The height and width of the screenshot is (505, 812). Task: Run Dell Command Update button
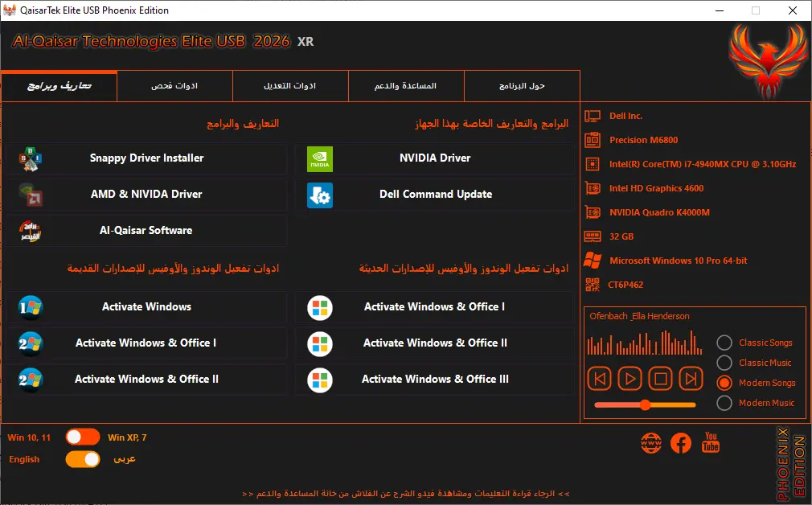[x=435, y=195]
